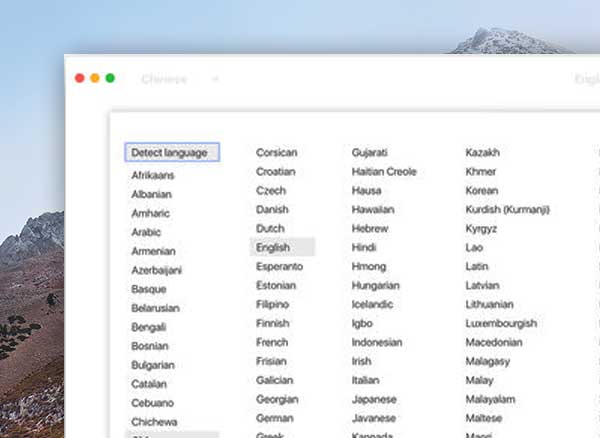The image size is (600, 438).
Task: Choose Danish language
Action: coord(272,209)
